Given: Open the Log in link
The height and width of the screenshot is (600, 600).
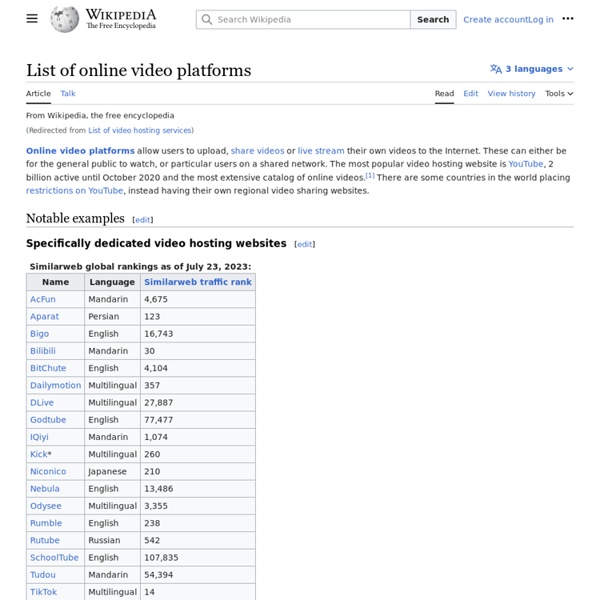Looking at the screenshot, I should click(541, 19).
